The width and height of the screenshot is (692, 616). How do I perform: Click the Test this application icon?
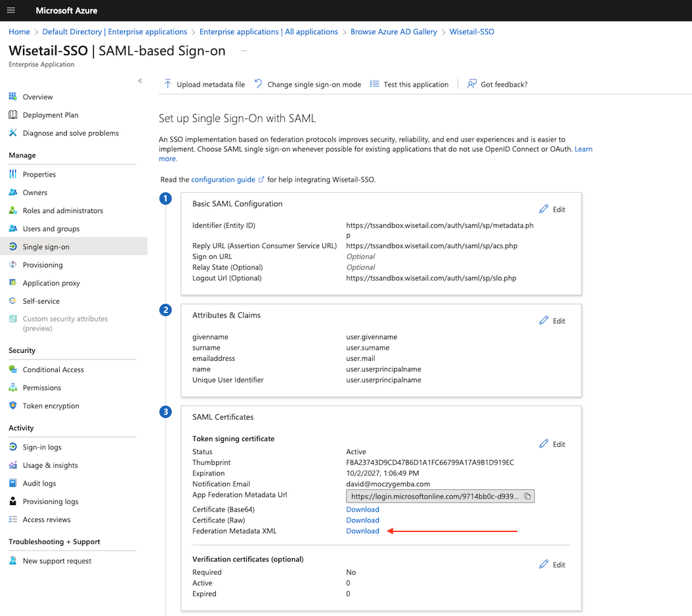pyautogui.click(x=375, y=84)
